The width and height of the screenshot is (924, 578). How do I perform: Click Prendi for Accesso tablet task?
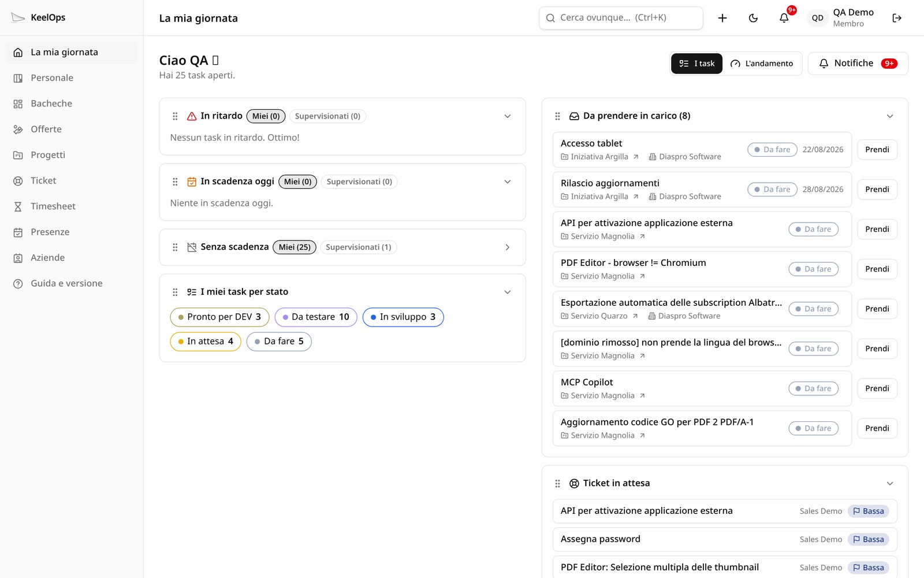[x=877, y=150]
